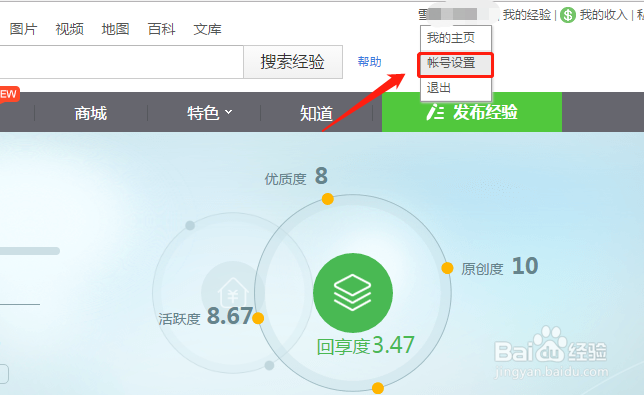
Task: Expand the 特色 navigation dropdown
Action: [209, 113]
